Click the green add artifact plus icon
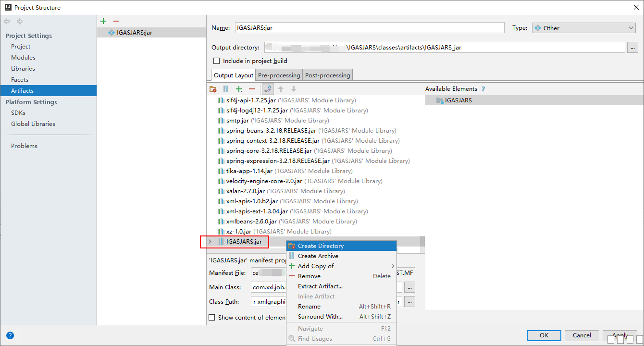644x346 pixels. 103,21
